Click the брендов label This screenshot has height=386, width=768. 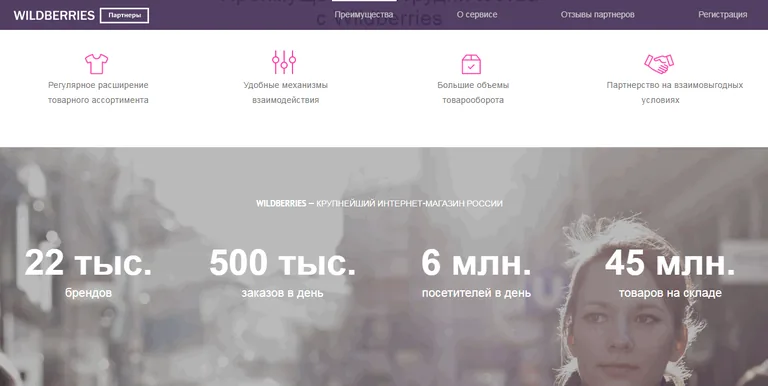pos(88,293)
